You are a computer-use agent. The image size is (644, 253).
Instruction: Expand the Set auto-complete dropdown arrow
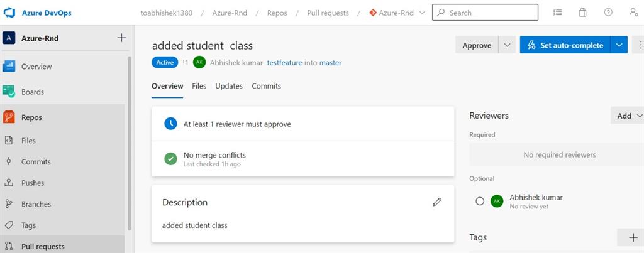(619, 45)
